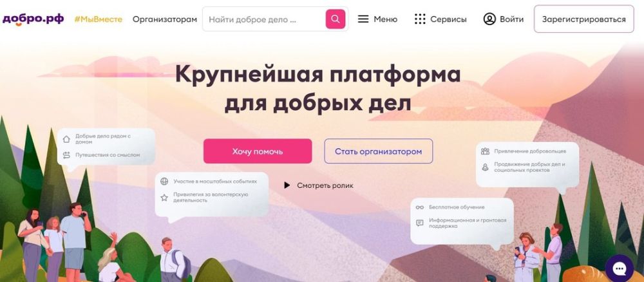Open the Сервисы grid icon
The image size is (644, 282).
(420, 19)
